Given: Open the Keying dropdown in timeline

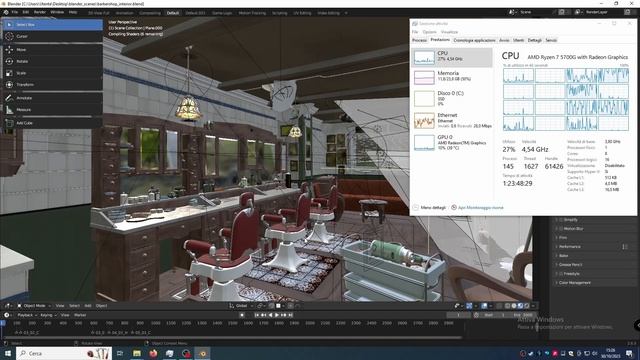Looking at the screenshot, I should pyautogui.click(x=48, y=315).
